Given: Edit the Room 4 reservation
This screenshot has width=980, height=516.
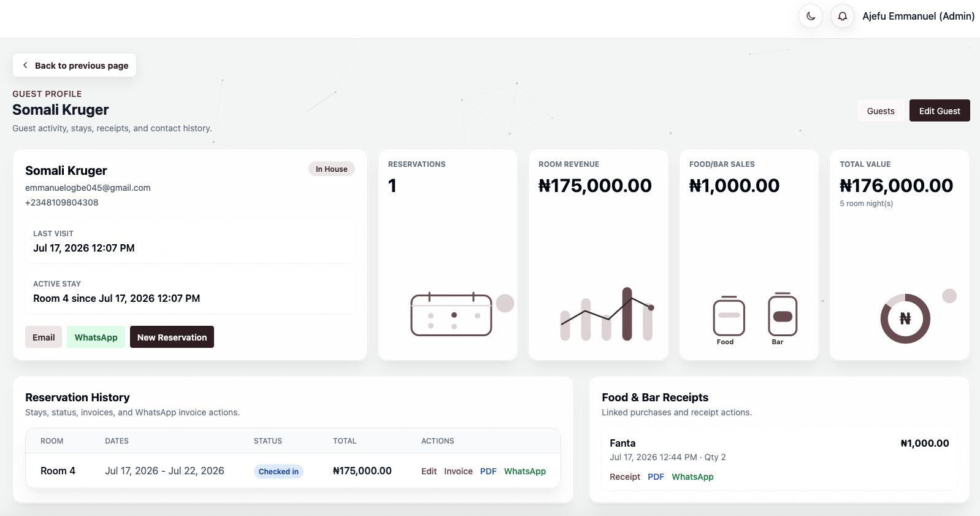Looking at the screenshot, I should click(429, 471).
